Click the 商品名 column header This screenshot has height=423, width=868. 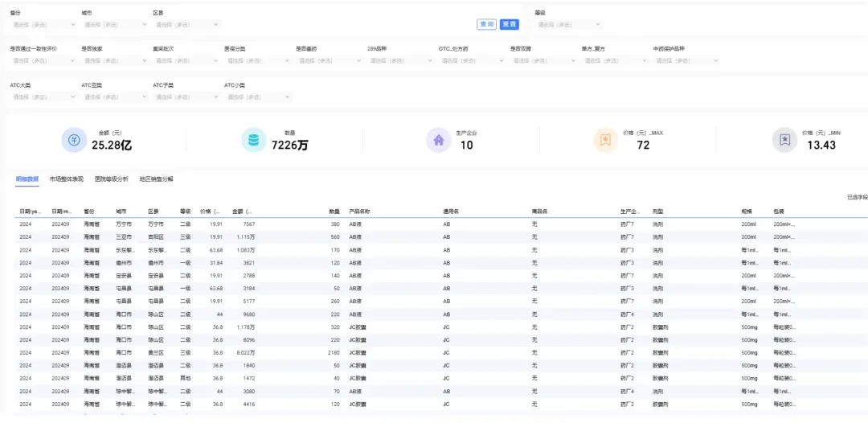(539, 211)
